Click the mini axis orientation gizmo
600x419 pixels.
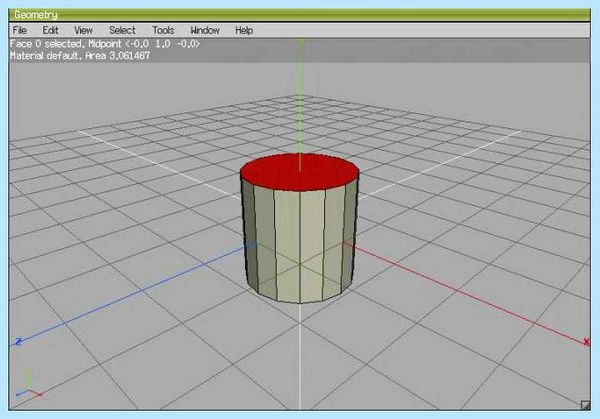point(29,385)
